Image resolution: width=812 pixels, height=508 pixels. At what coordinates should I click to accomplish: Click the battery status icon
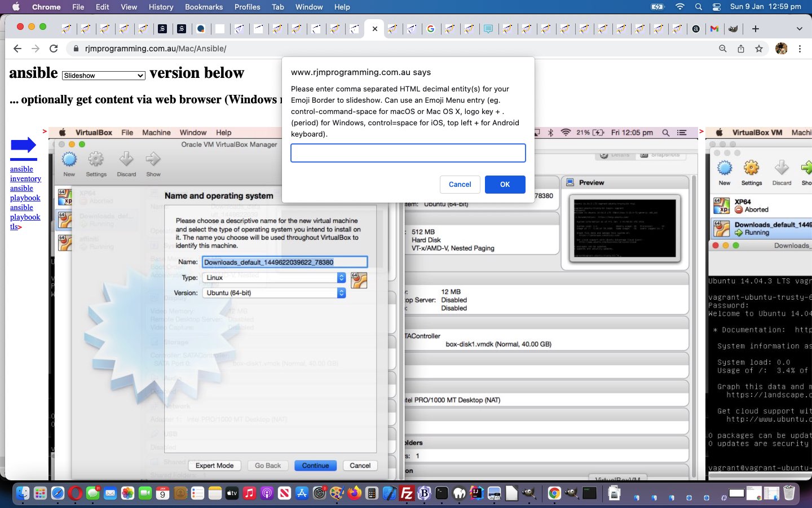pos(657,7)
